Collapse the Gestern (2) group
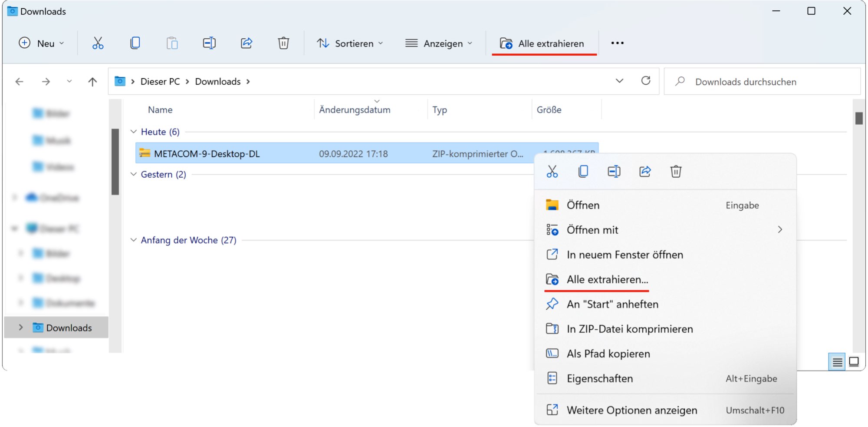Viewport: 868px width, 427px height. (134, 174)
